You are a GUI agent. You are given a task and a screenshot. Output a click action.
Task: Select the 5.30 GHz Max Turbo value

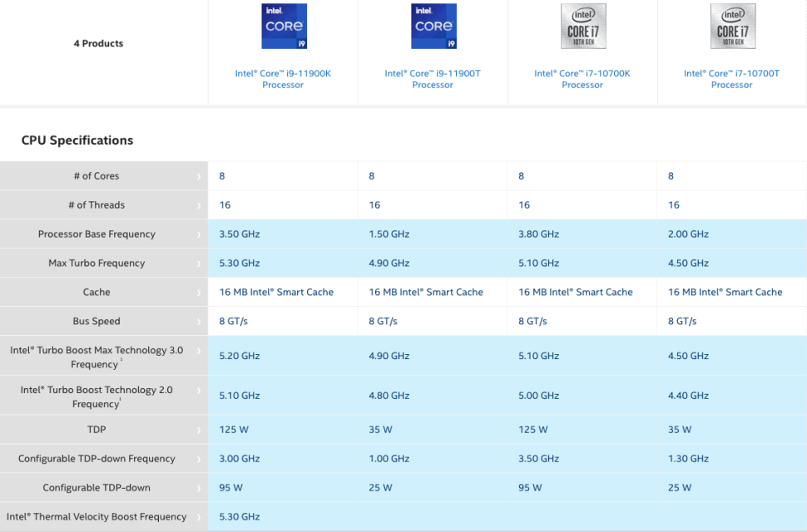pos(240,263)
